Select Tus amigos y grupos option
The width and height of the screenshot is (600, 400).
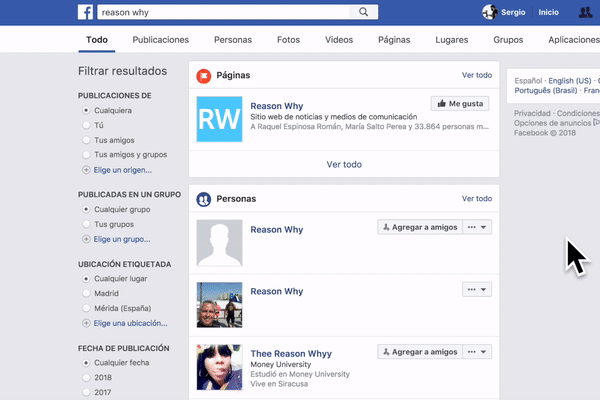point(86,155)
